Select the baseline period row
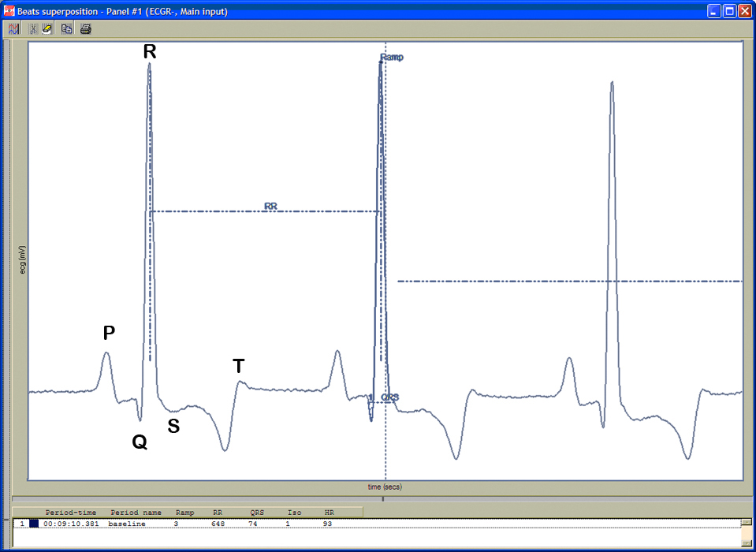Image resolution: width=756 pixels, height=552 pixels. click(x=126, y=524)
